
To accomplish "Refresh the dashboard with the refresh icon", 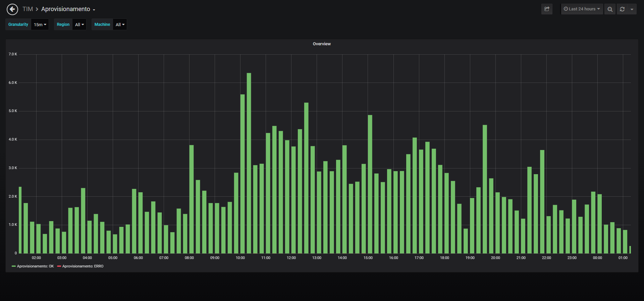I will (622, 9).
